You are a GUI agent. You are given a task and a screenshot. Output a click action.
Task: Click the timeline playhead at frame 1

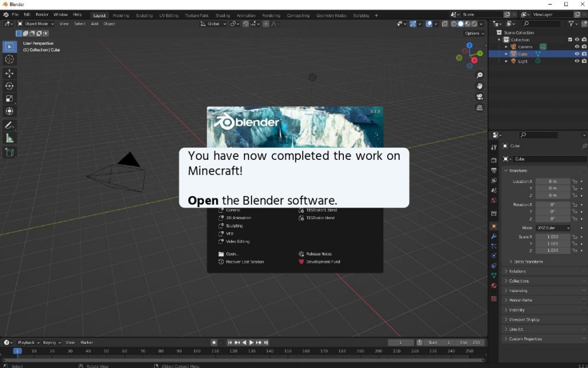click(x=17, y=351)
